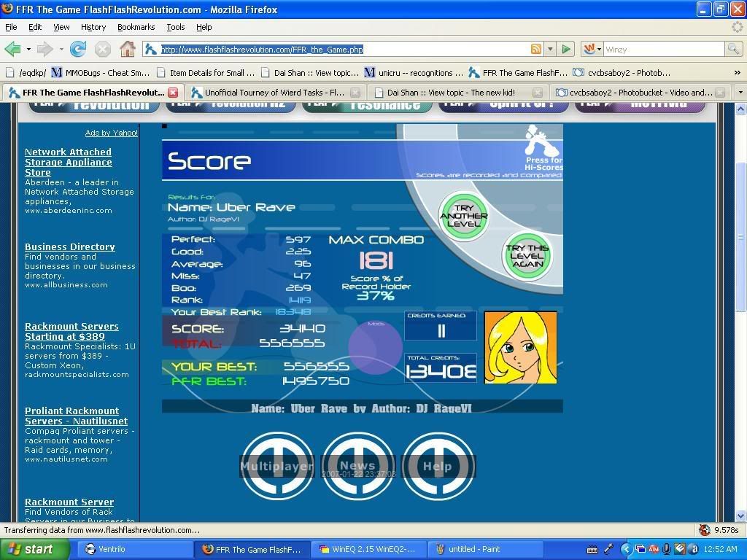Click the RSS feed icon in the address bar
This screenshot has width=747, height=560.
tap(536, 50)
